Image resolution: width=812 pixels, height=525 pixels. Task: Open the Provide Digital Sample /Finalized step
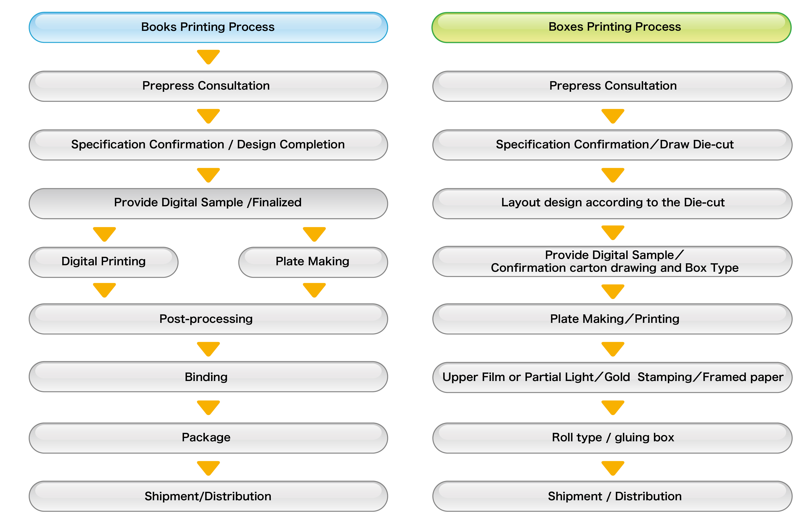click(208, 204)
